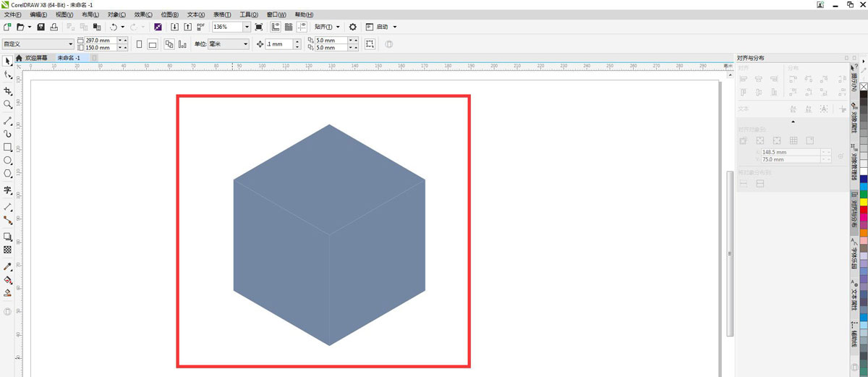The image size is (868, 377).
Task: Pick the Polygon tool
Action: (x=8, y=174)
